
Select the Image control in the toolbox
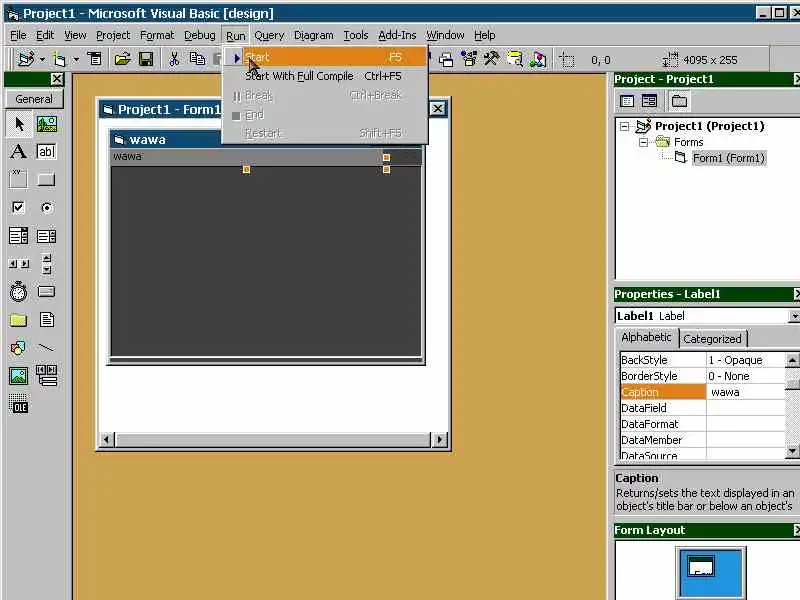tap(18, 376)
